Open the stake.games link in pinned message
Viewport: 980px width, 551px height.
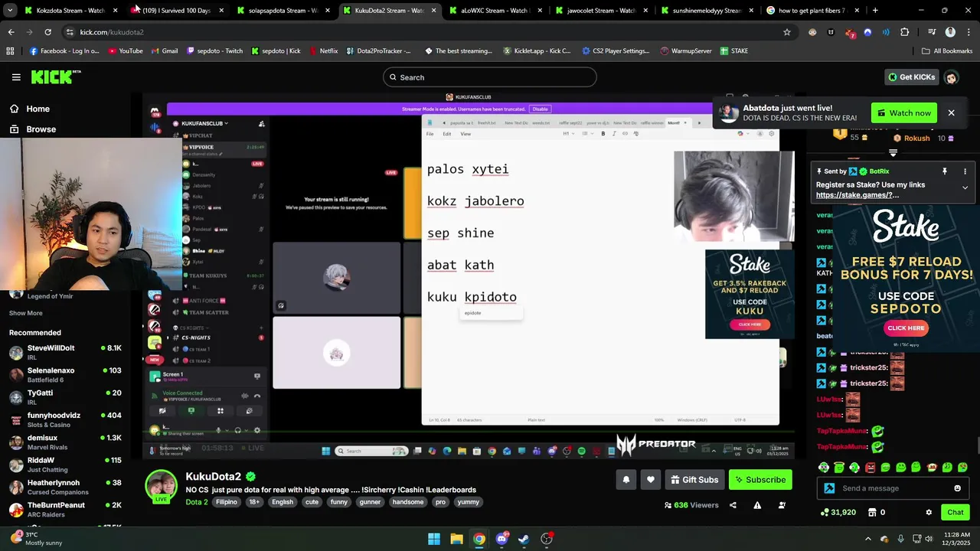[857, 195]
